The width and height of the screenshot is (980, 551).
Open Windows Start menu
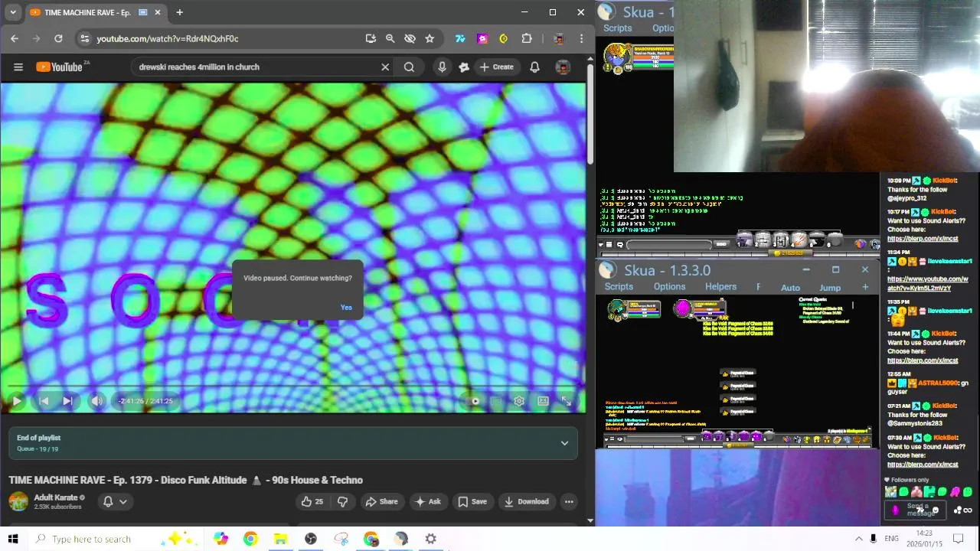13,539
